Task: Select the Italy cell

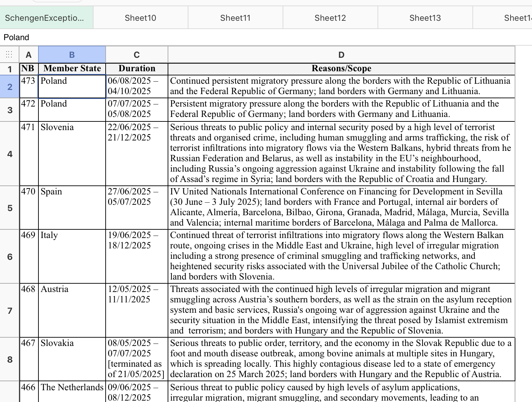Action: coord(72,256)
